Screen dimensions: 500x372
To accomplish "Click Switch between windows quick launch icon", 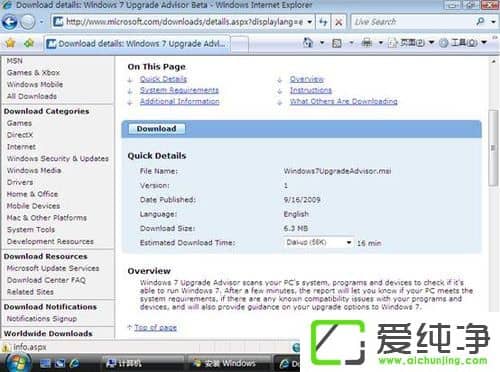I will click(60, 363).
